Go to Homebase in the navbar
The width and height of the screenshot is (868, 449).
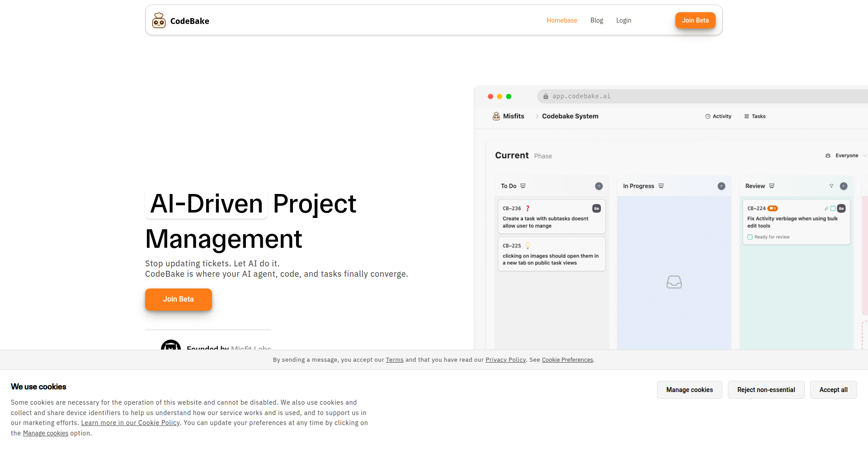(x=562, y=20)
